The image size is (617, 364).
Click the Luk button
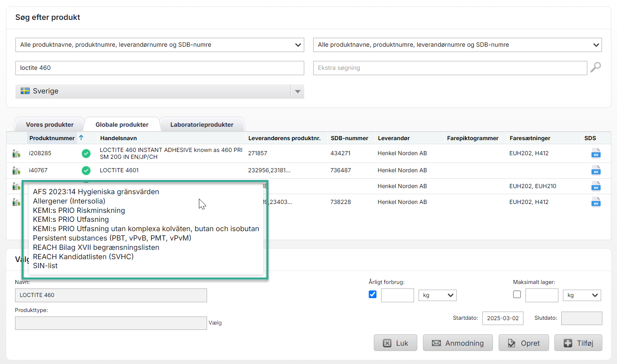click(x=396, y=343)
